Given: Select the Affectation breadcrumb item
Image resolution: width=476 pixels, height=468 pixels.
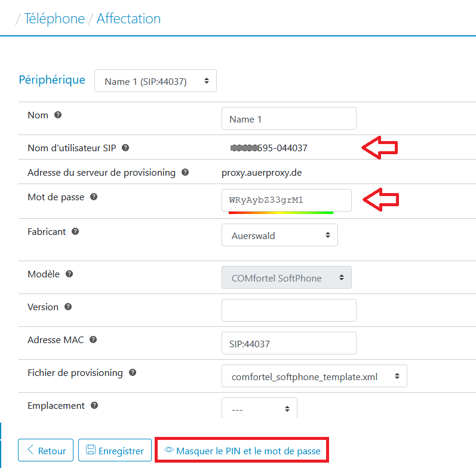Looking at the screenshot, I should pos(128,19).
